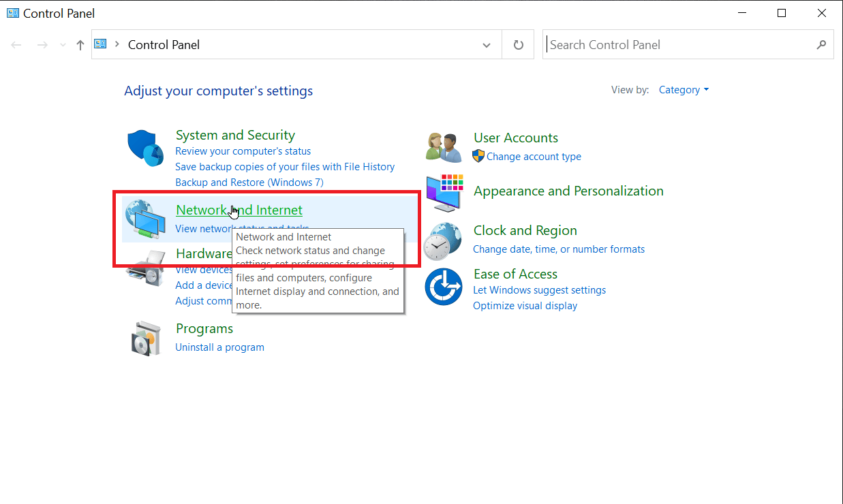
Task: Open the Ease of Access heading
Action: click(515, 274)
